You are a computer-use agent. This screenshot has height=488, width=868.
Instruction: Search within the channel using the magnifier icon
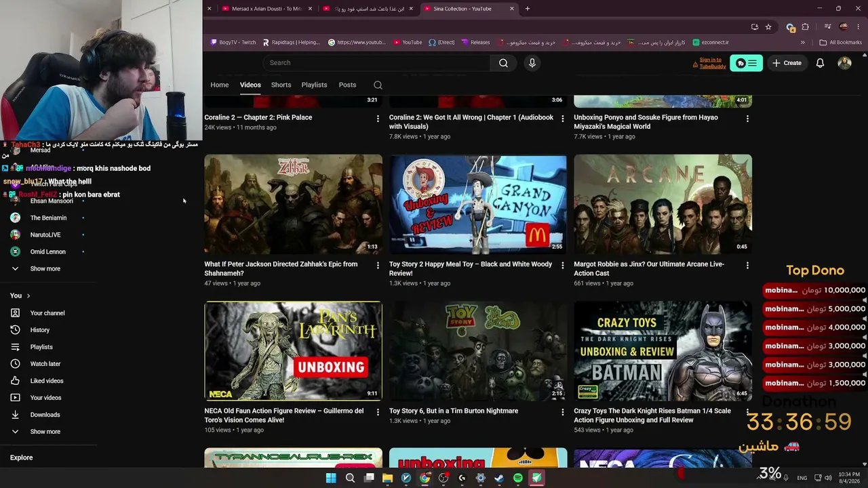(378, 85)
